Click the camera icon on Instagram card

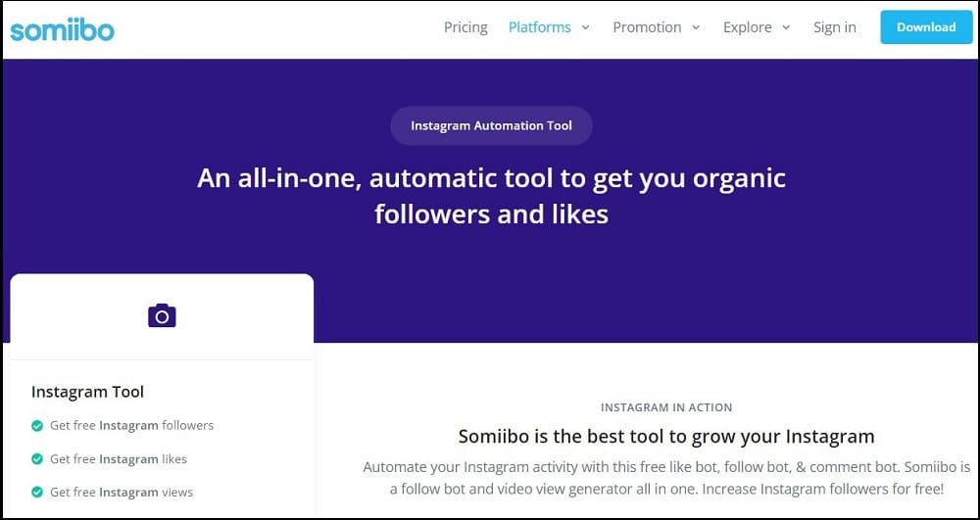point(162,316)
